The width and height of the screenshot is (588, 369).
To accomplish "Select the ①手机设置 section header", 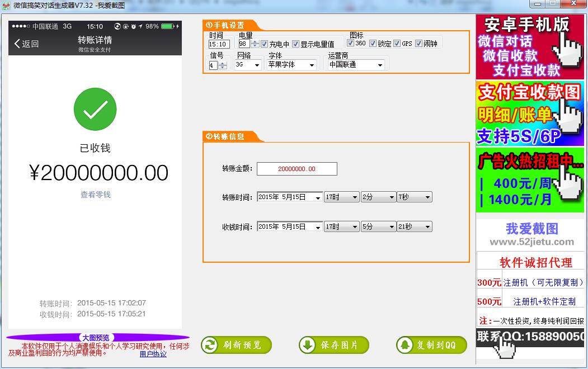I will (x=225, y=25).
